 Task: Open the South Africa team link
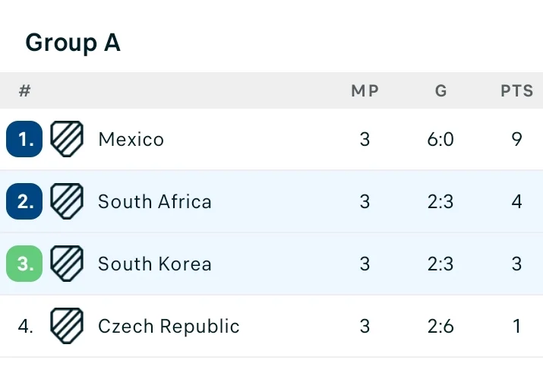coord(154,201)
